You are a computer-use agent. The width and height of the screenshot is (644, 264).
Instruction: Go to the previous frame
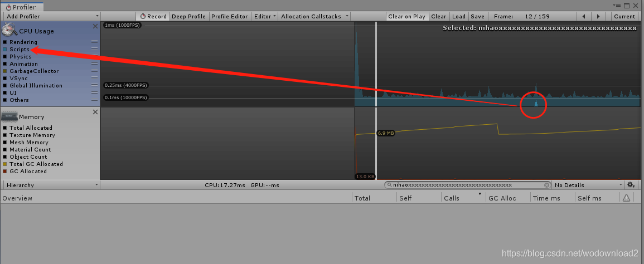pos(584,16)
